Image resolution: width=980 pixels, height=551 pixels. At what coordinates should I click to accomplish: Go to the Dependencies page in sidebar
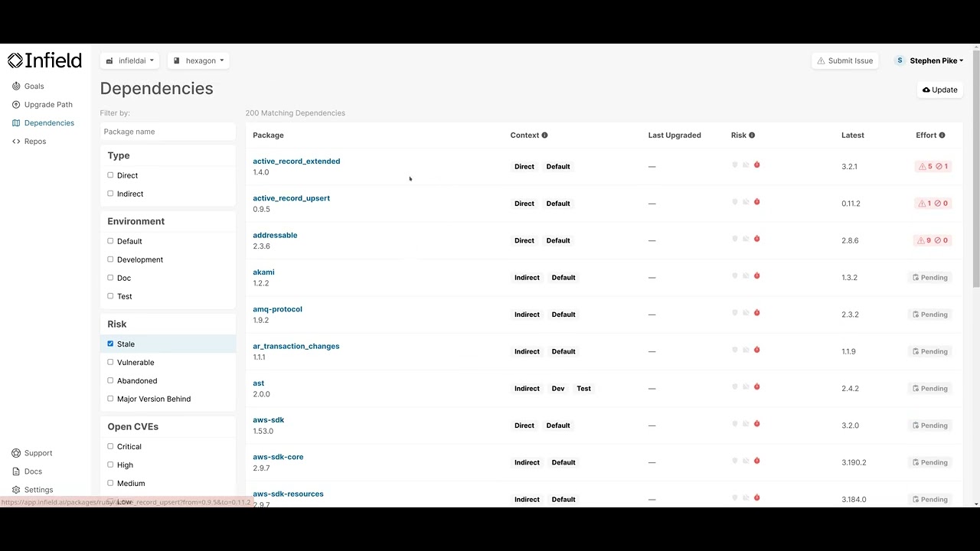44,123
